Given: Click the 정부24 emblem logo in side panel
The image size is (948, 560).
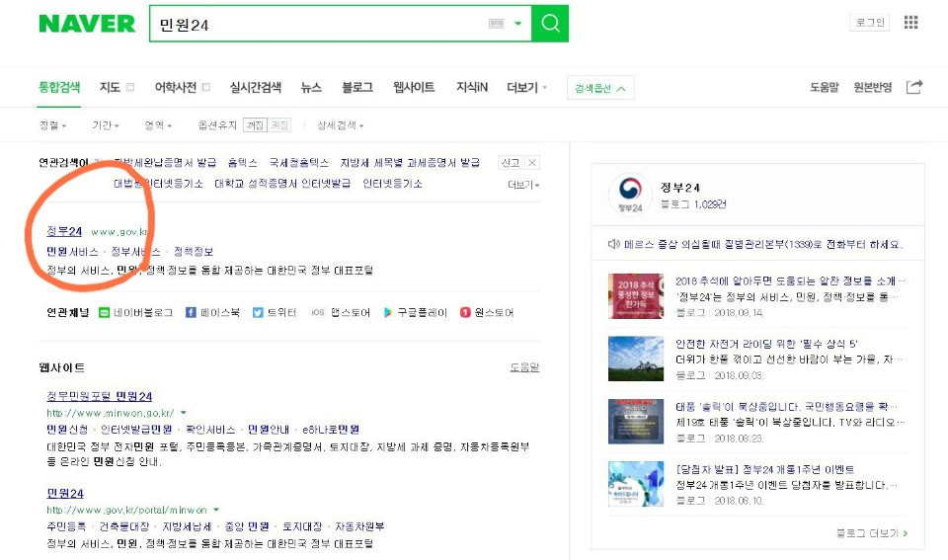Looking at the screenshot, I should (630, 195).
